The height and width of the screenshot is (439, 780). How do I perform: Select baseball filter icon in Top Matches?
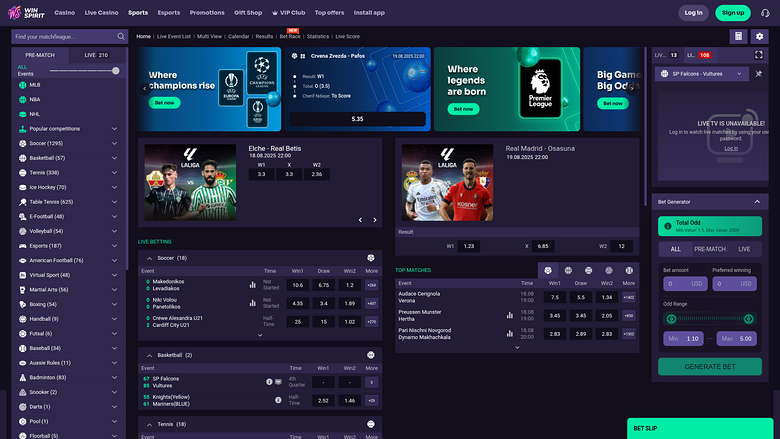click(x=629, y=270)
